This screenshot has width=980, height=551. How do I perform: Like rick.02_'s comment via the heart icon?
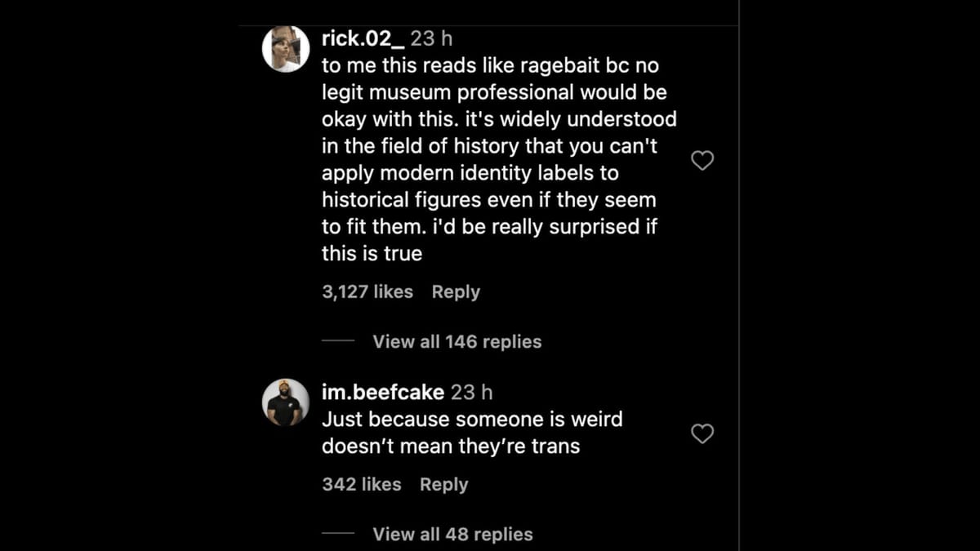702,161
